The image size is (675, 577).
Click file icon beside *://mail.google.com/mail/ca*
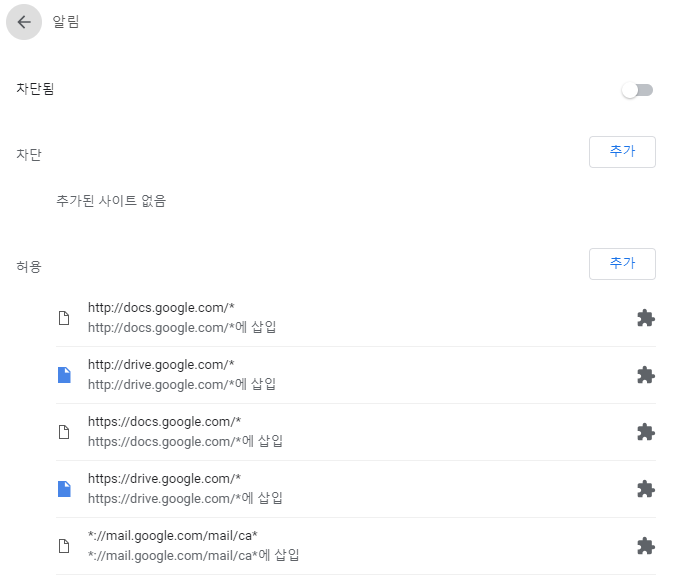pos(64,546)
